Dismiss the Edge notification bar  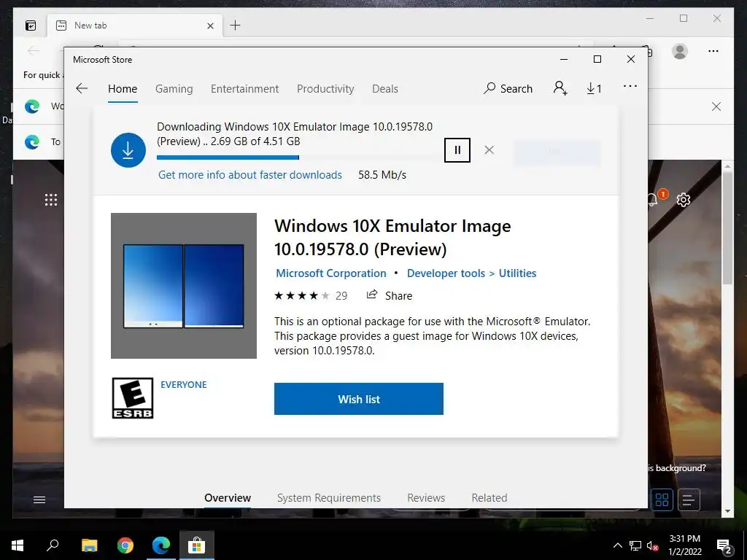coord(716,106)
